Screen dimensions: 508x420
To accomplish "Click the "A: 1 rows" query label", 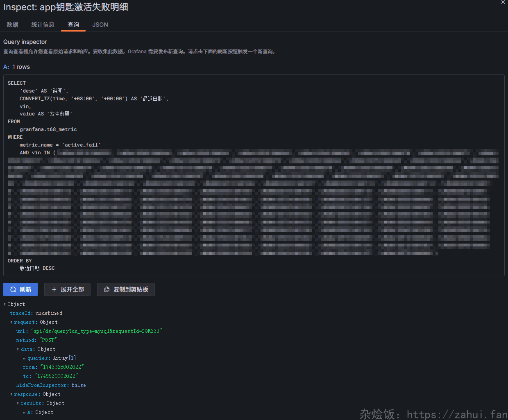I will (x=17, y=67).
